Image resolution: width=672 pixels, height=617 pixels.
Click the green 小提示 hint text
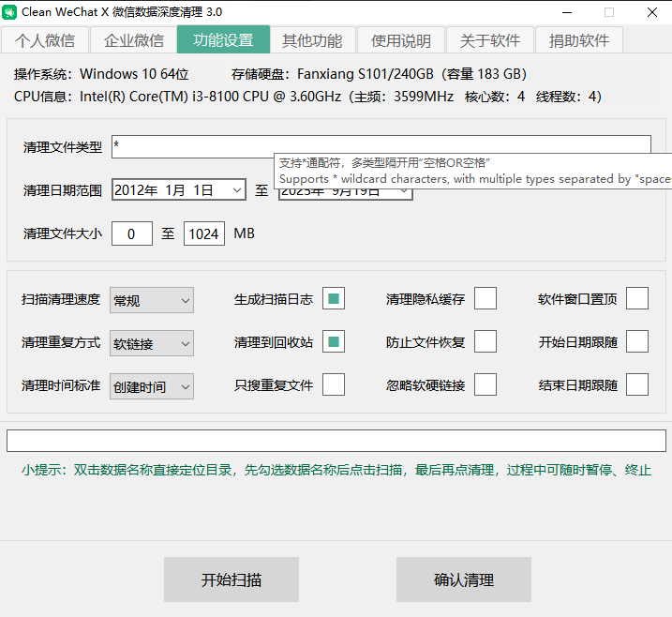(x=336, y=470)
